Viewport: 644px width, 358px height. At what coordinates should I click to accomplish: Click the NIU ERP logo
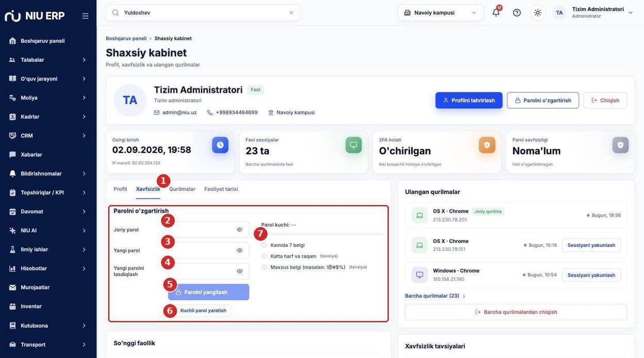pos(35,16)
